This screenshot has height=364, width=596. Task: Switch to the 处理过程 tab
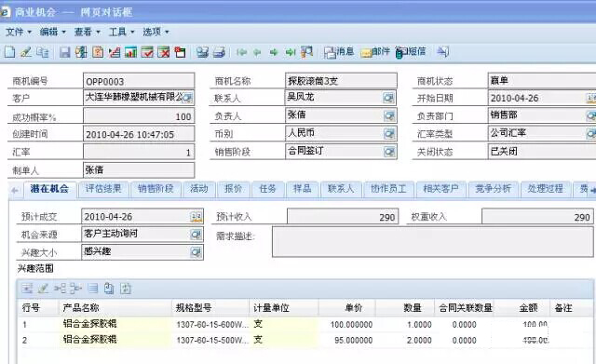point(545,189)
